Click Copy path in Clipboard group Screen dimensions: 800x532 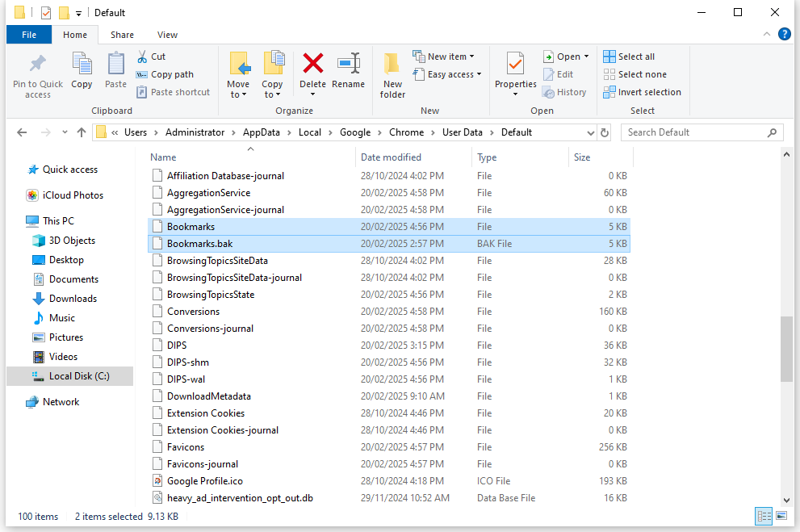165,74
